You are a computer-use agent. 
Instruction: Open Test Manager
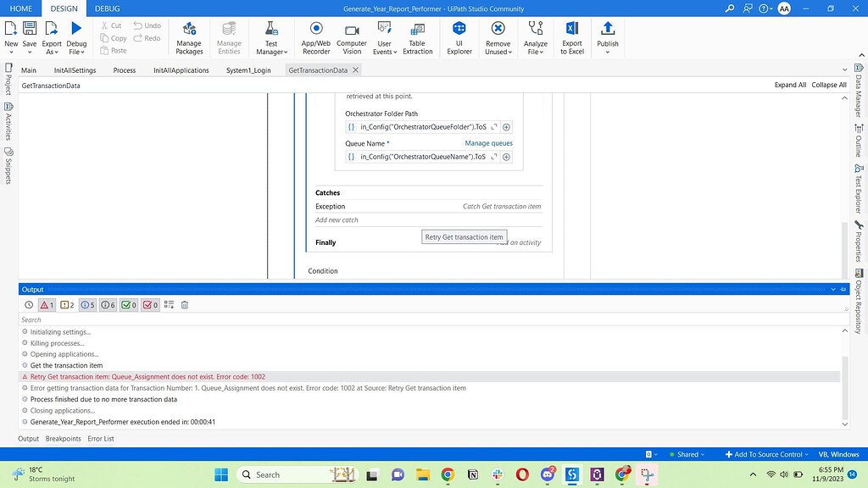(270, 37)
